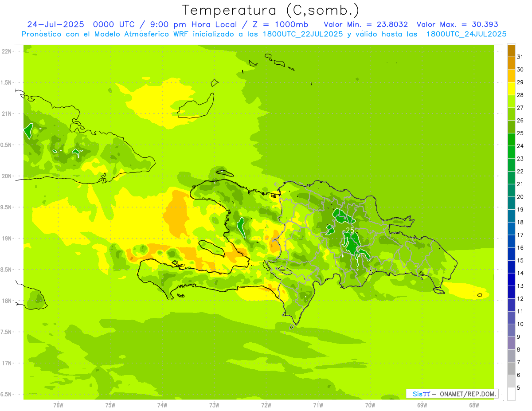Click the '73W' longitude label

point(214,405)
